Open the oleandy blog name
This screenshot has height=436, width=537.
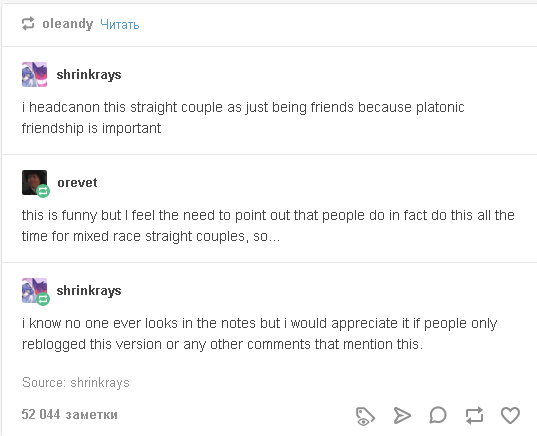coord(68,24)
